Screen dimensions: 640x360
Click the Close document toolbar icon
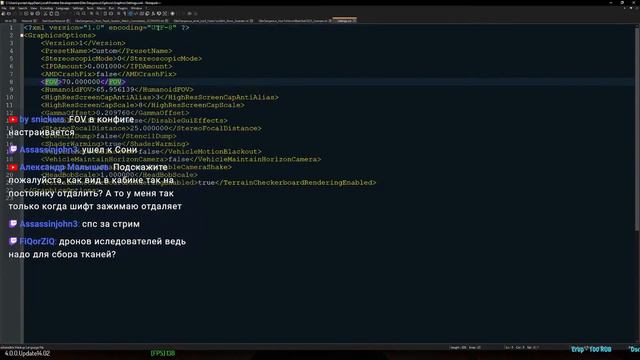point(26,13)
